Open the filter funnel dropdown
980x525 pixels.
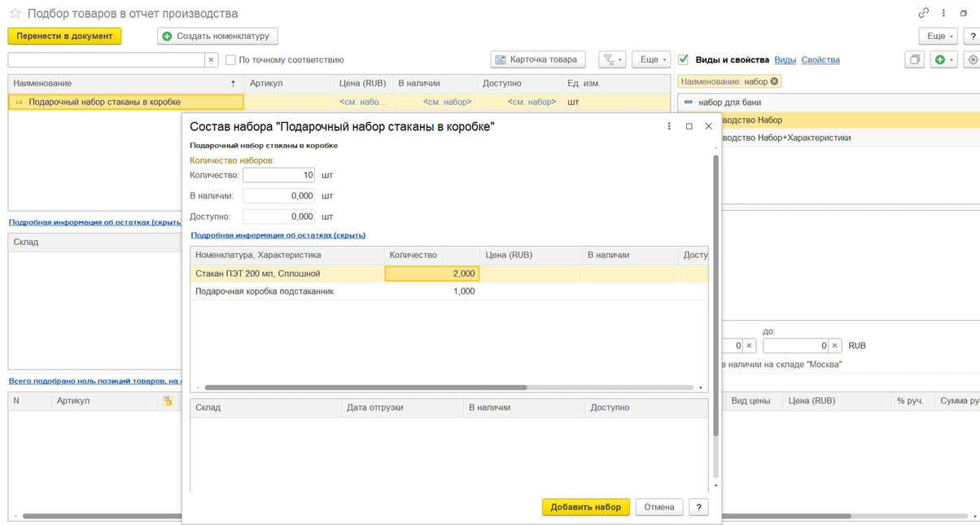[x=612, y=59]
